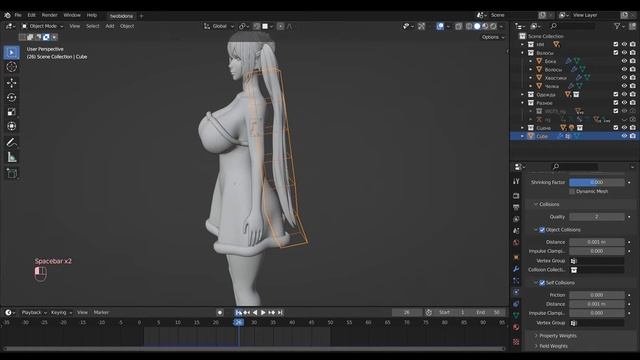Hide the Сцена collection eye icon
The width and height of the screenshot is (640, 360).
pos(624,128)
